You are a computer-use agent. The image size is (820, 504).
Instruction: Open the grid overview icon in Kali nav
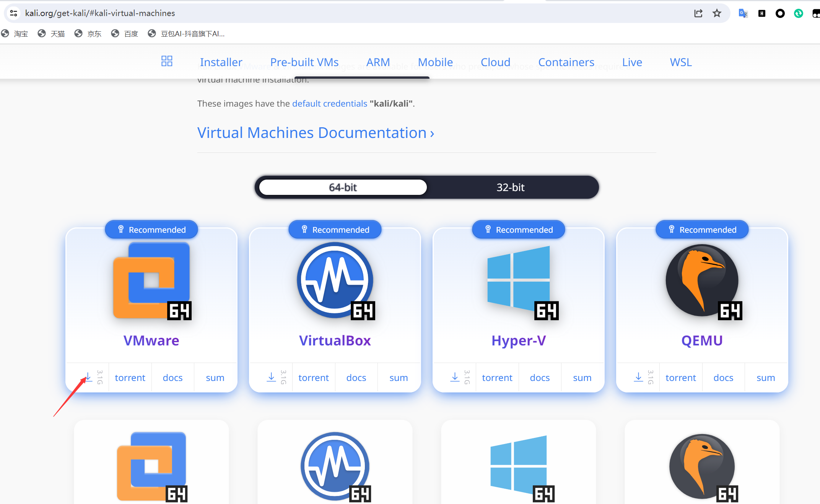coord(167,61)
